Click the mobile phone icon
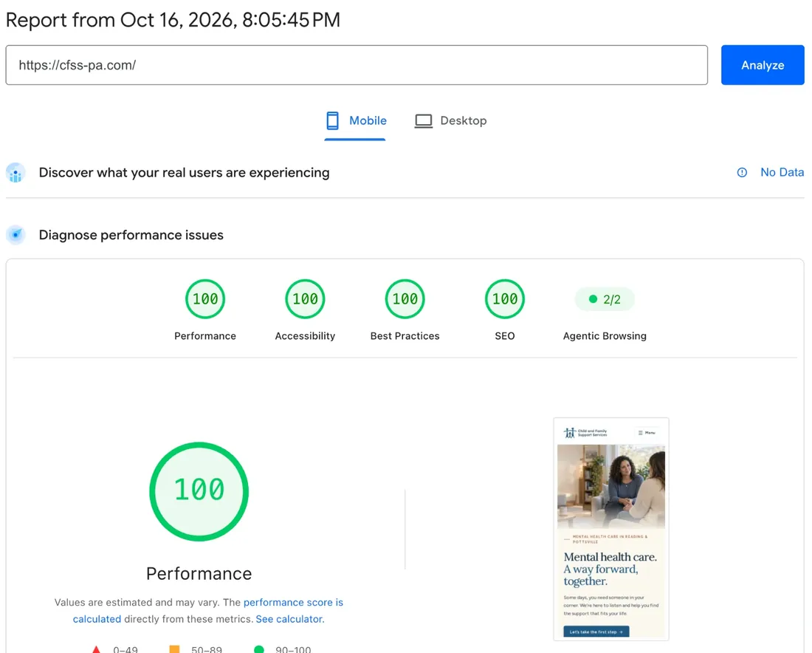 point(332,120)
